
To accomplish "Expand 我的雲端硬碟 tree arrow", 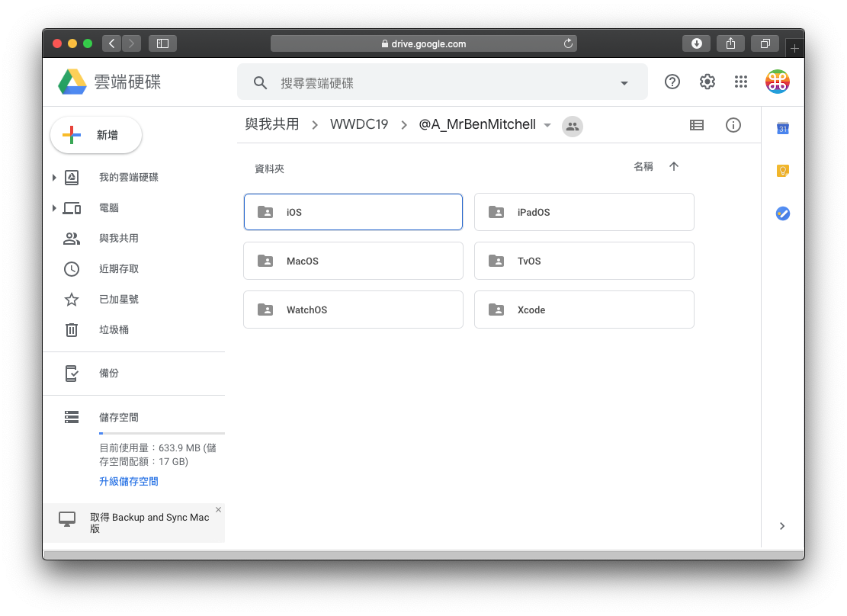I will [x=54, y=177].
